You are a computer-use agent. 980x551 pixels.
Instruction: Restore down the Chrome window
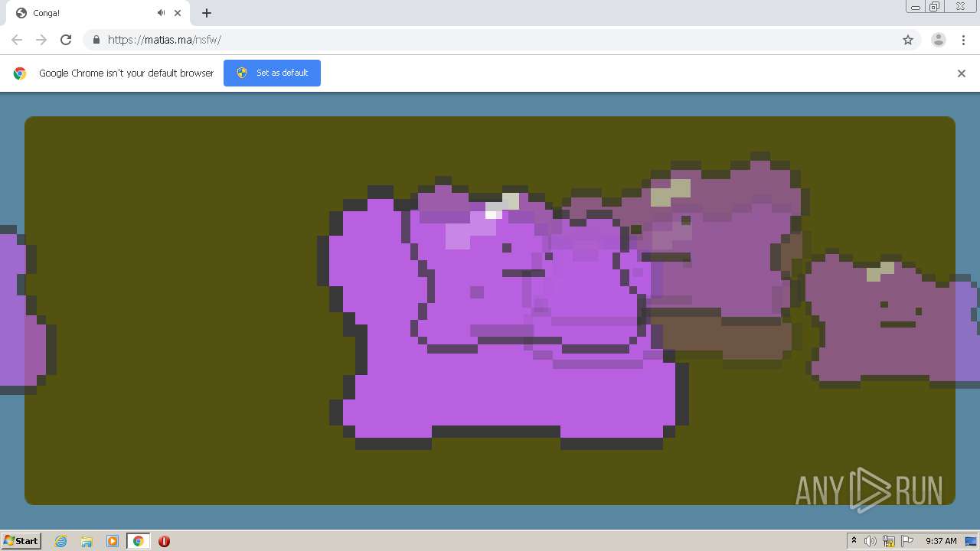pos(935,7)
